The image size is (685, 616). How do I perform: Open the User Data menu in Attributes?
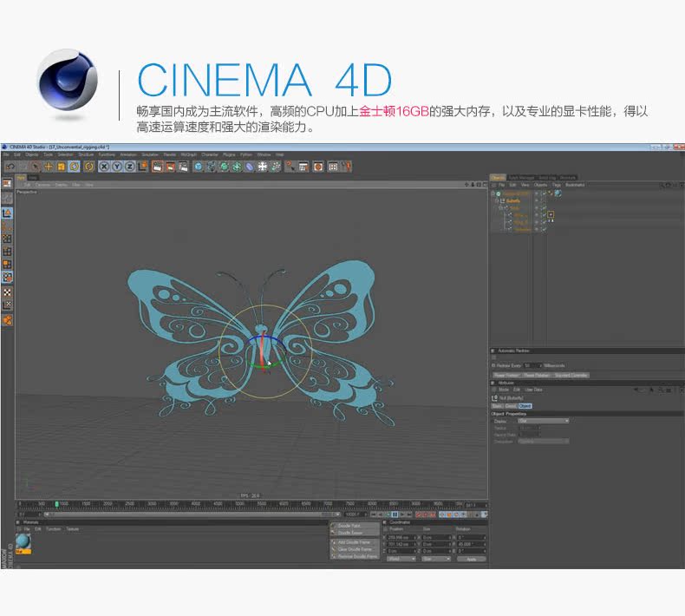[533, 390]
